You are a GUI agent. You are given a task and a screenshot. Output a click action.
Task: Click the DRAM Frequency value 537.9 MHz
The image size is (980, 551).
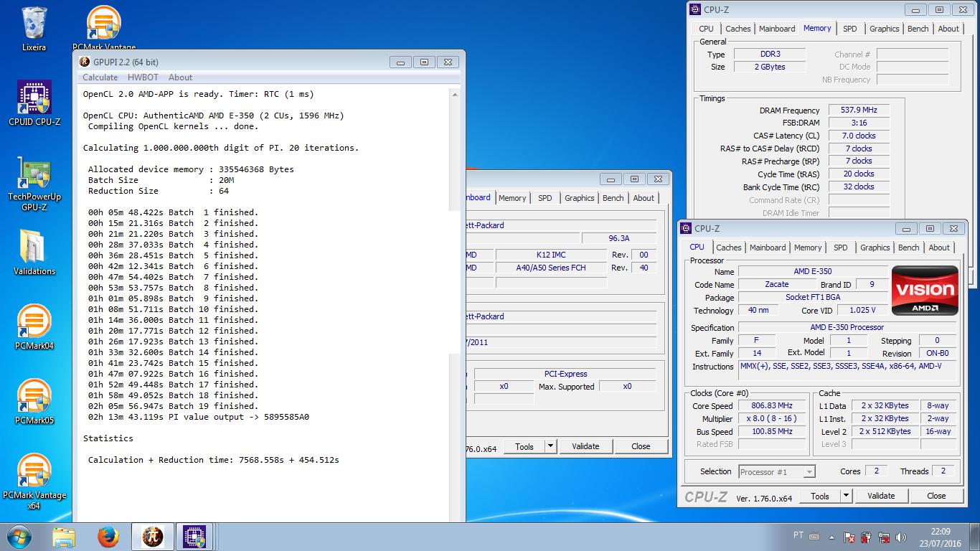tap(859, 110)
